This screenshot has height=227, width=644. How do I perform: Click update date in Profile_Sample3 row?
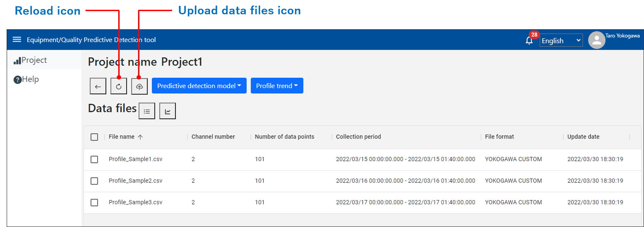pos(595,202)
